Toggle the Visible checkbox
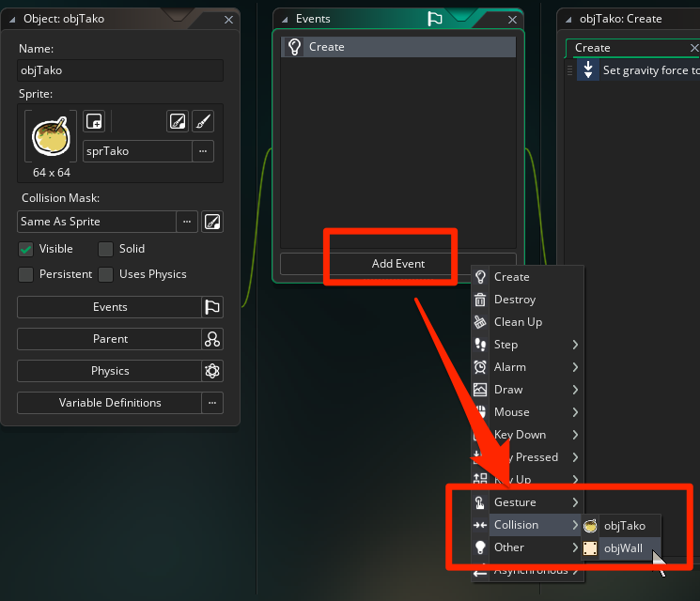 click(x=26, y=249)
